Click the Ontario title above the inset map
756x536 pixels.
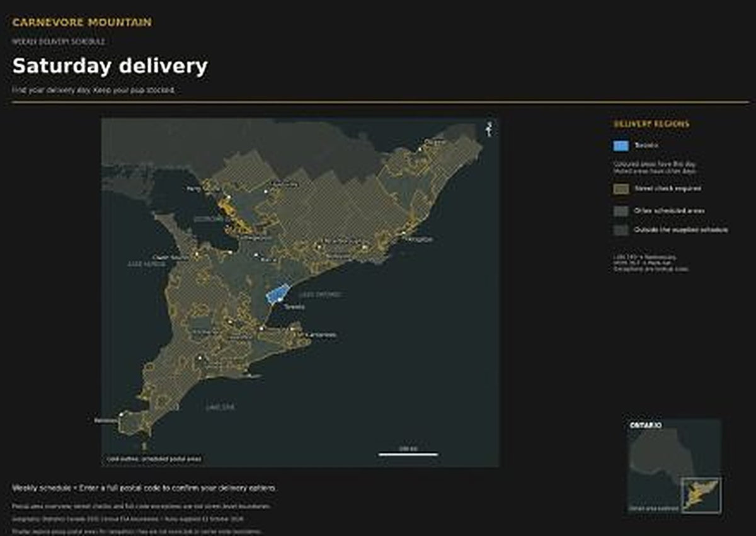click(646, 426)
